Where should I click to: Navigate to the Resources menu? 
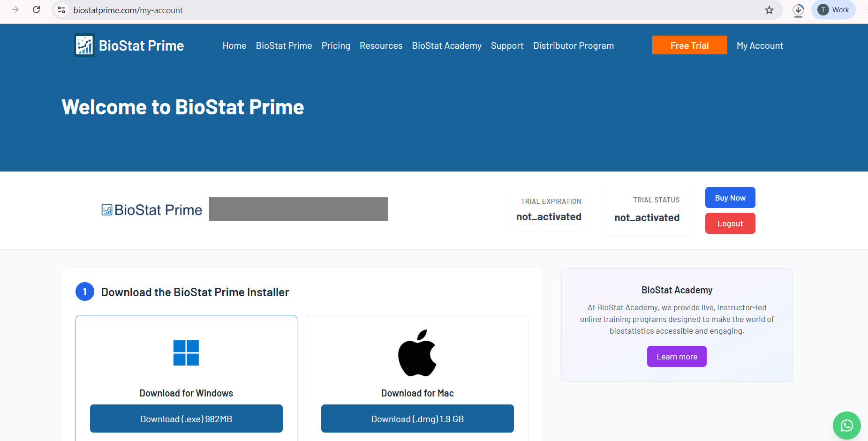point(381,45)
